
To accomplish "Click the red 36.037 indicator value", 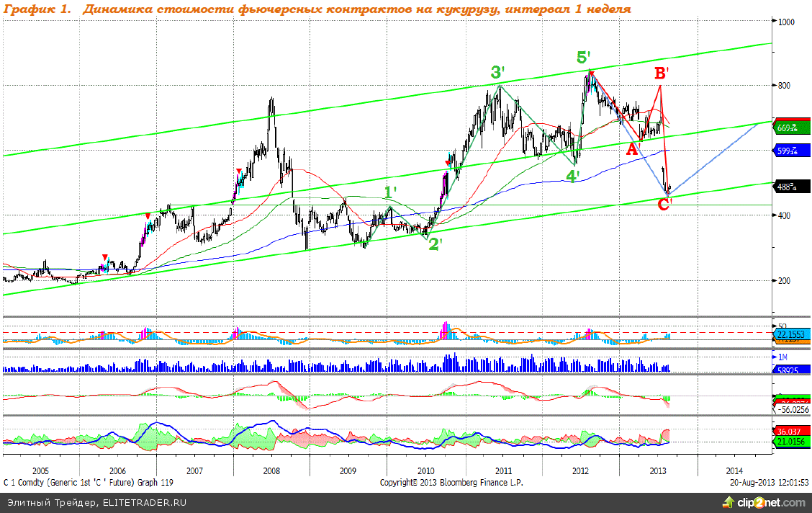I will point(789,432).
